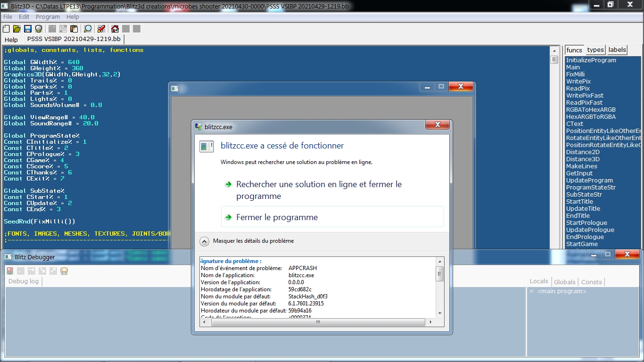This screenshot has width=644, height=362.
Task: Open the Edit menu
Action: tap(24, 16)
